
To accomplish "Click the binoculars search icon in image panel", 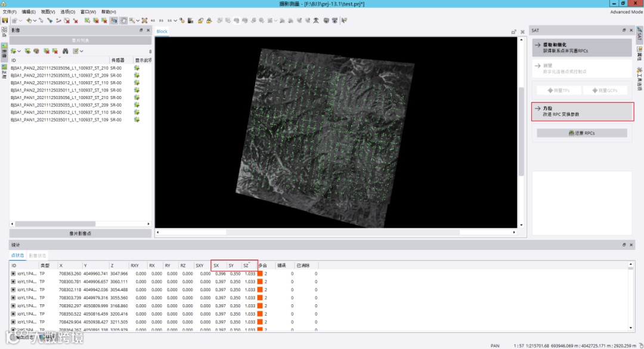I will (66, 51).
